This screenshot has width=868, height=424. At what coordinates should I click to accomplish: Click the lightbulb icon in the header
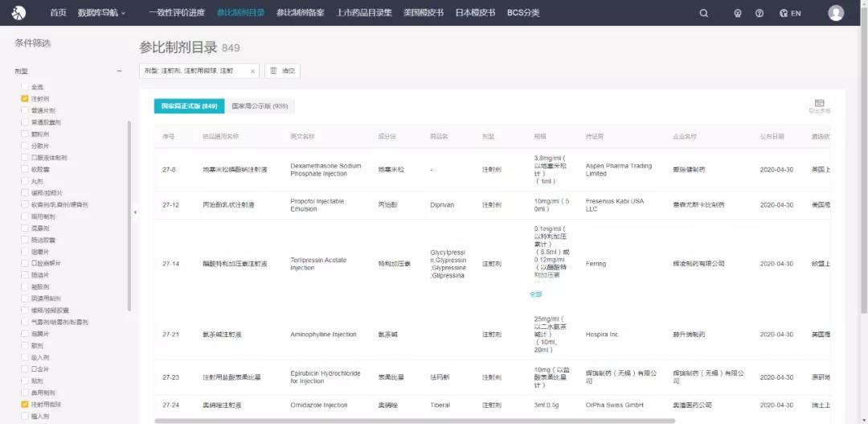[738, 13]
